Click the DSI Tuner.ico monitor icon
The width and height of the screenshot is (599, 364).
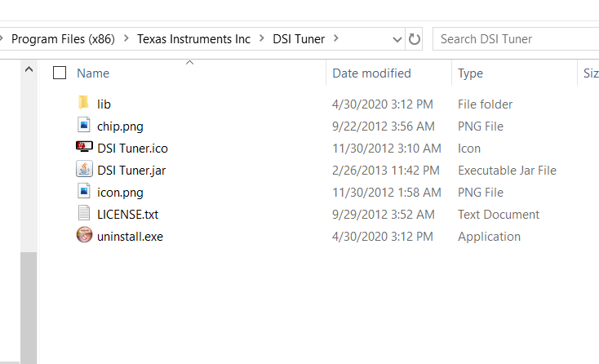tap(84, 147)
